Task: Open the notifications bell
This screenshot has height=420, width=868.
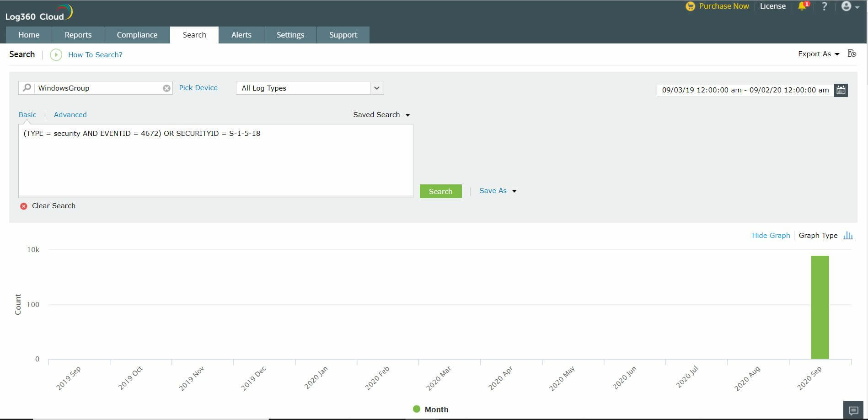Action: [x=802, y=6]
